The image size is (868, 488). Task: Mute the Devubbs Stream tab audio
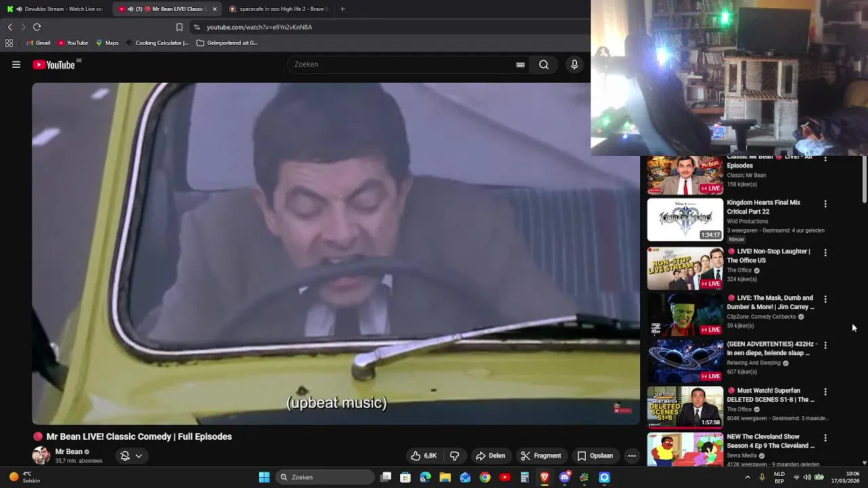[19, 9]
